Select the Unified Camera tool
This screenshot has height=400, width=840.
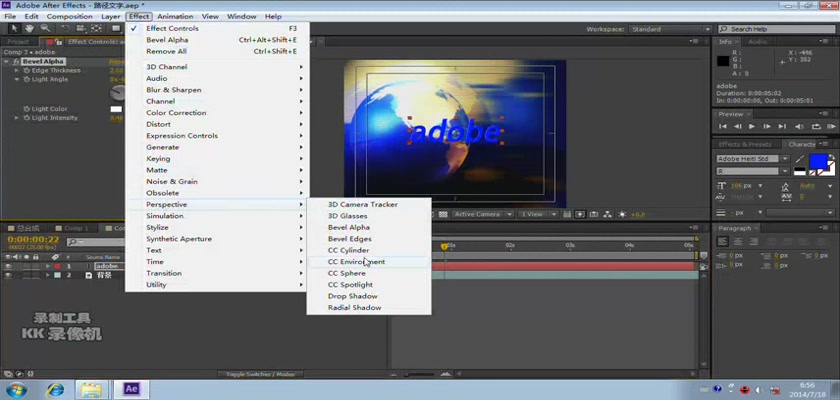(81, 28)
